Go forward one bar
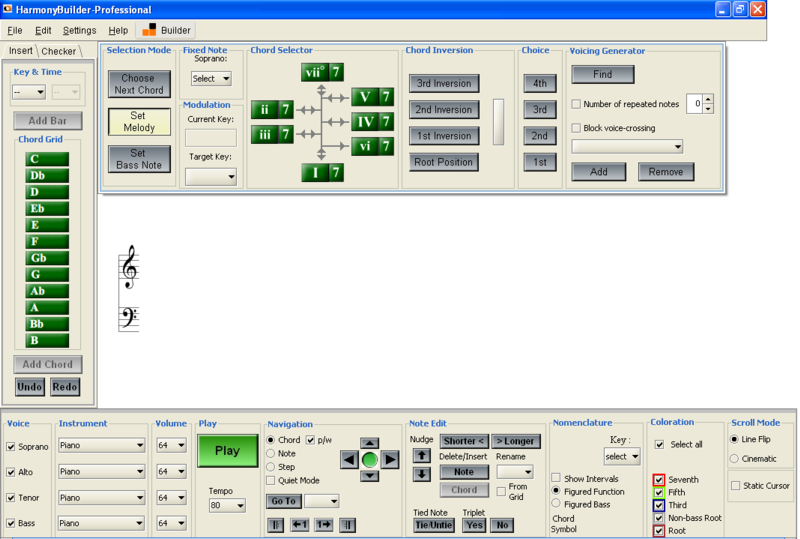800x539 pixels. point(324,525)
